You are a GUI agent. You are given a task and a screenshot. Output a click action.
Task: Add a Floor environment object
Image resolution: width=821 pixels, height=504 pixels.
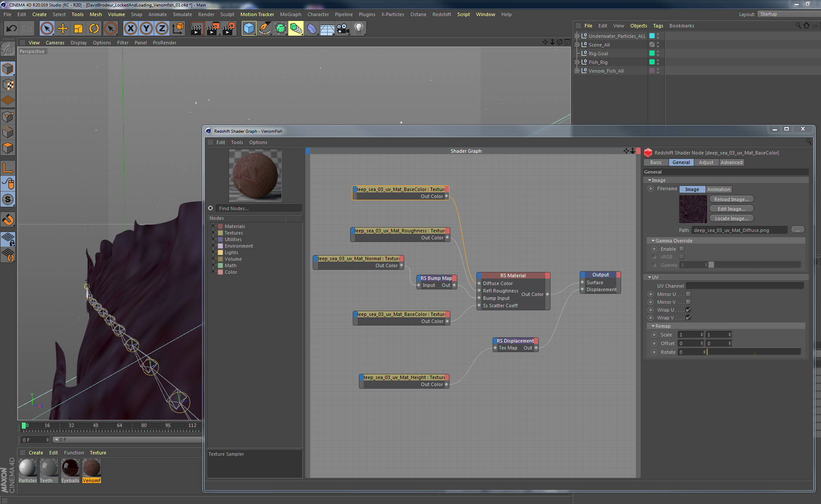tap(328, 29)
